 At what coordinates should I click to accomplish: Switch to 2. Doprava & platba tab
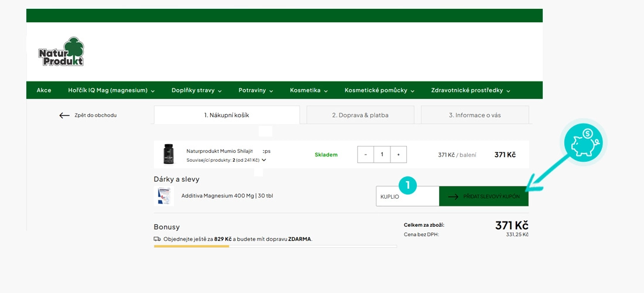tap(360, 115)
